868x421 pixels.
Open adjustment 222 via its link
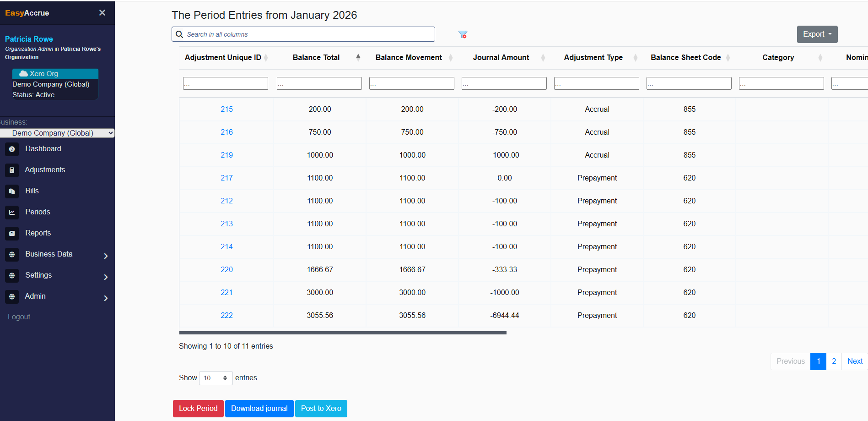click(226, 315)
